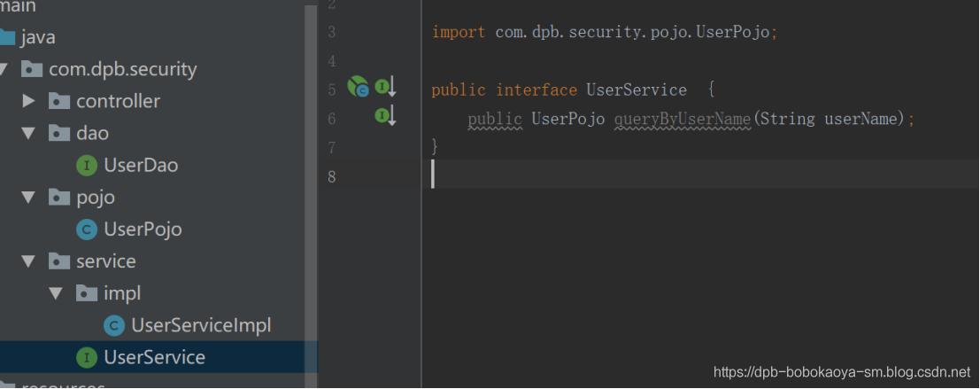Click implemented-method gutter icon on line 6
The height and width of the screenshot is (389, 980).
pos(386,116)
